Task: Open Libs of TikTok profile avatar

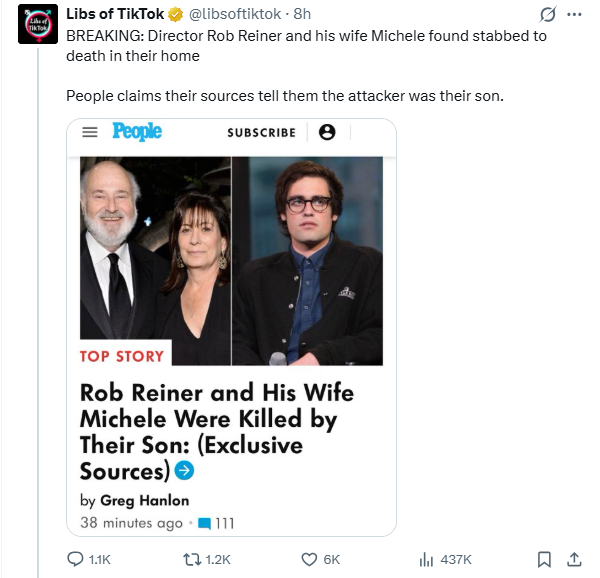Action: point(38,24)
